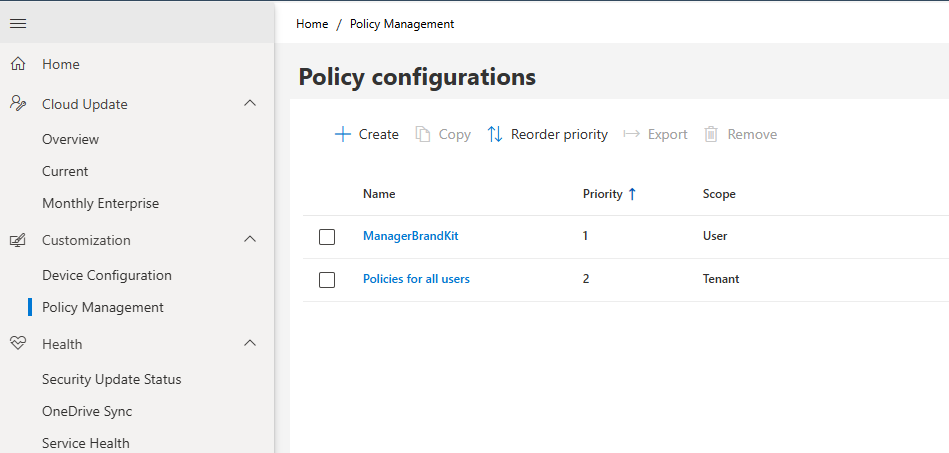Collapse the Health section chevron
Screen dimensions: 949x453
(x=249, y=343)
